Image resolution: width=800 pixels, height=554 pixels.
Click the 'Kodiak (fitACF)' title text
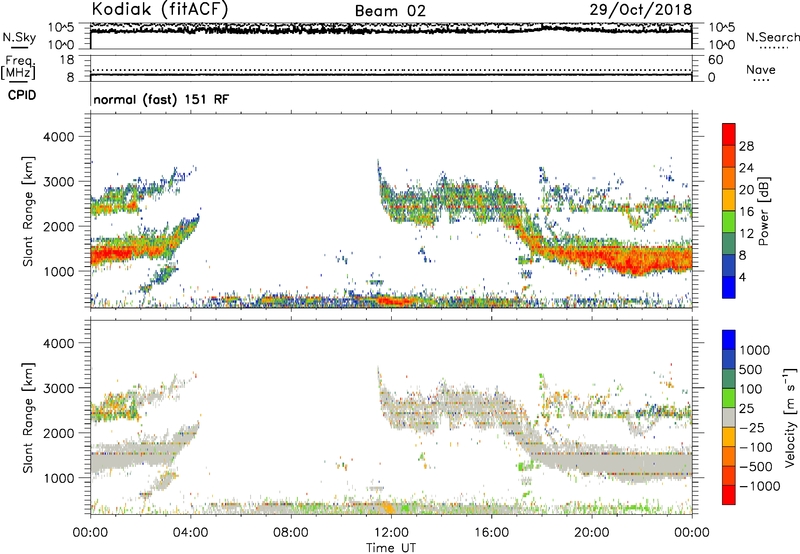160,10
